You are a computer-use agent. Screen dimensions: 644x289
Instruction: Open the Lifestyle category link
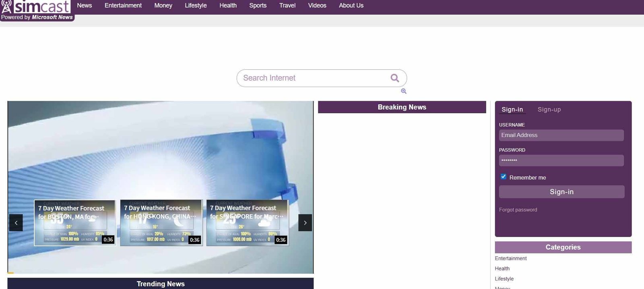(504, 279)
